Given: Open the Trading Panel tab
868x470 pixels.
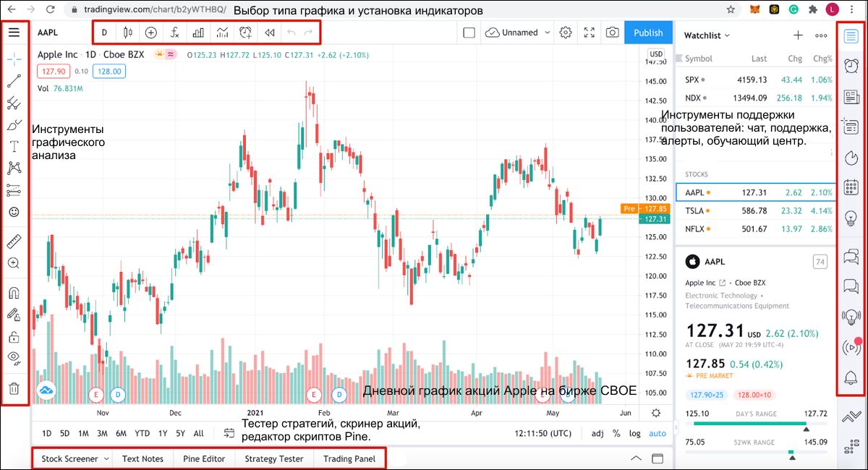Looking at the screenshot, I should 349,458.
